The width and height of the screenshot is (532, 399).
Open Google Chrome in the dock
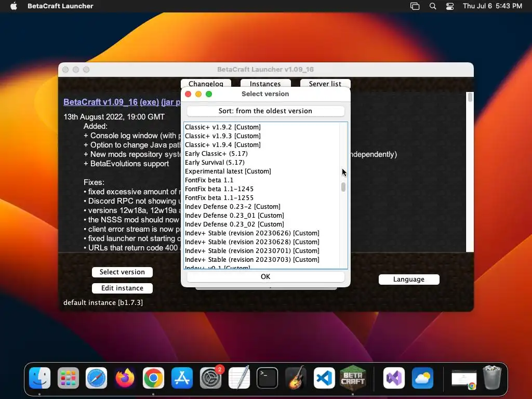(x=153, y=378)
